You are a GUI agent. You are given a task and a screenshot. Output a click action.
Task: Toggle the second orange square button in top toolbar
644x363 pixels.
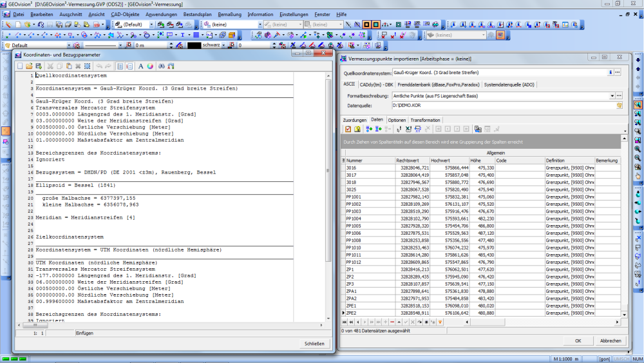click(x=376, y=25)
